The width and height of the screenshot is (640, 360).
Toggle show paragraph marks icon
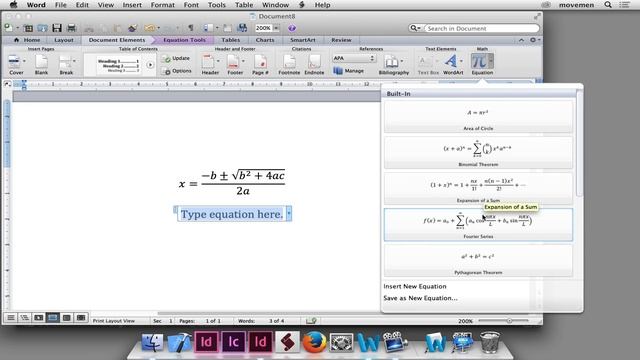coord(191,28)
